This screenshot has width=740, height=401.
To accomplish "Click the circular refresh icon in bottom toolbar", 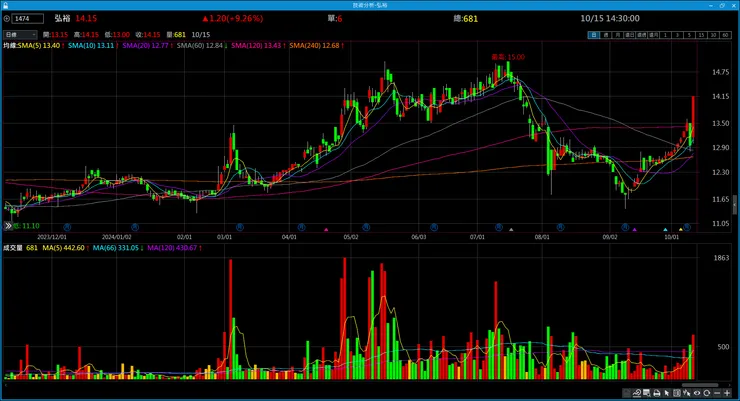I will point(706,393).
